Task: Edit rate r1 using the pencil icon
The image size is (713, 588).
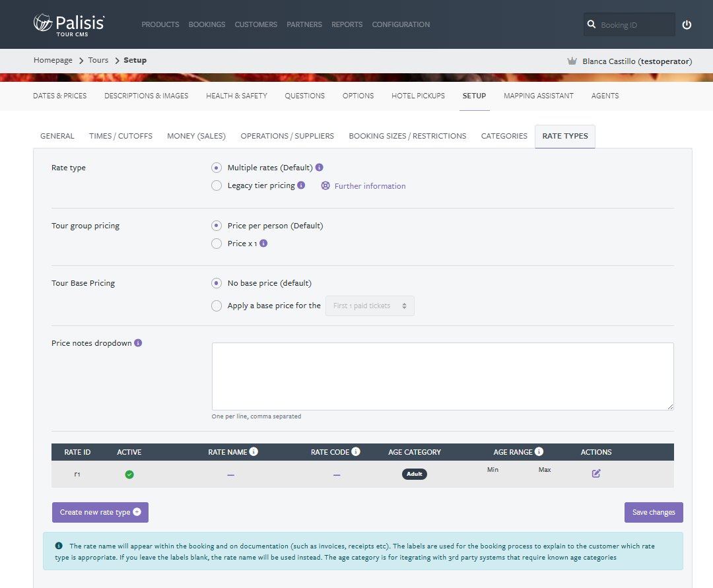Action: point(596,473)
